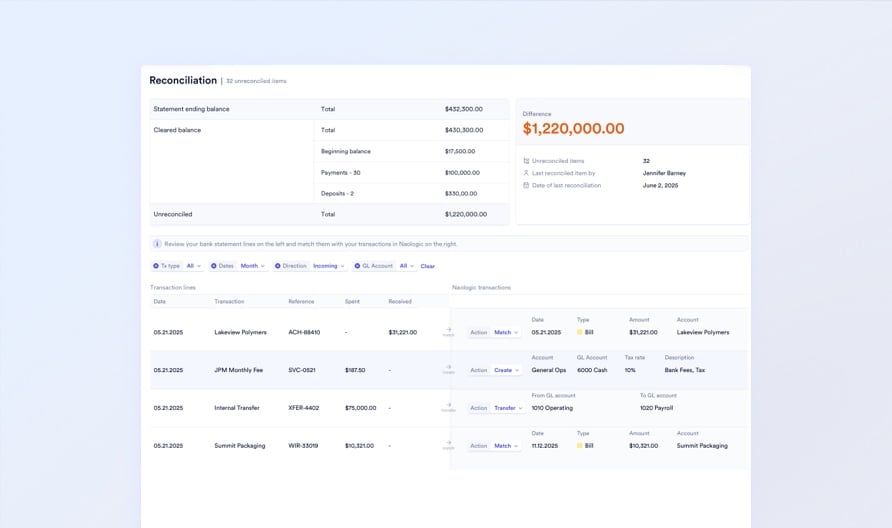Click the Statement ending balance row label
The image size is (892, 528).
tap(191, 109)
